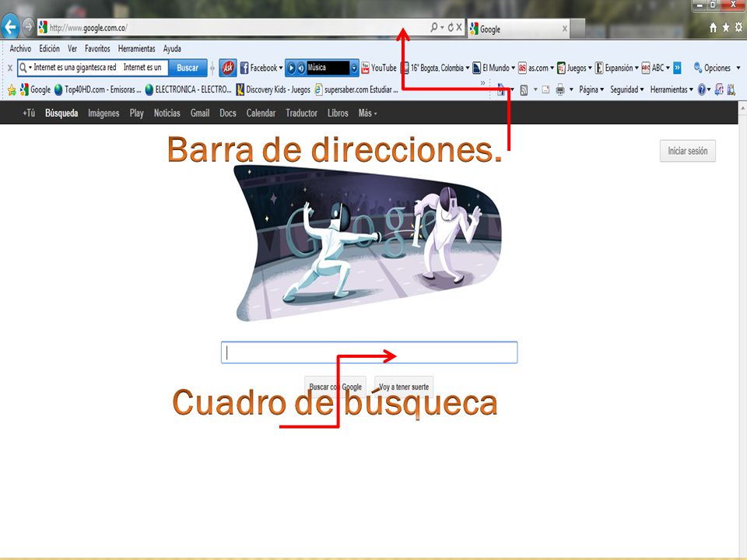Open the Página dropdown menu

[591, 89]
